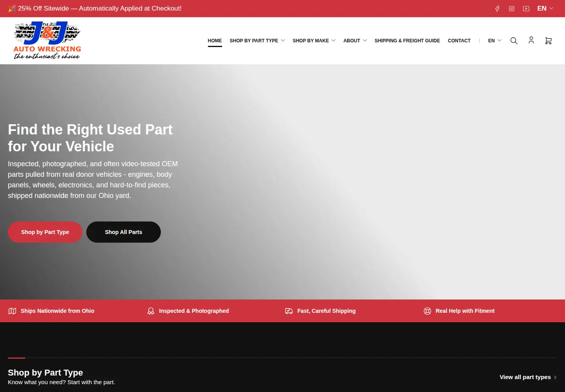This screenshot has width=565, height=392.
Task: Click the Fast, Careful Shipping text
Action: (326, 311)
